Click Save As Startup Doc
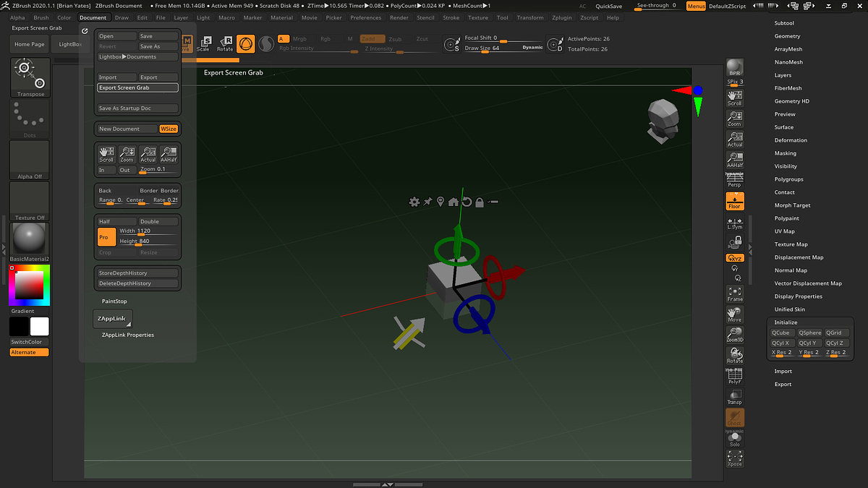Viewport: 868px width, 488px height. tap(137, 108)
